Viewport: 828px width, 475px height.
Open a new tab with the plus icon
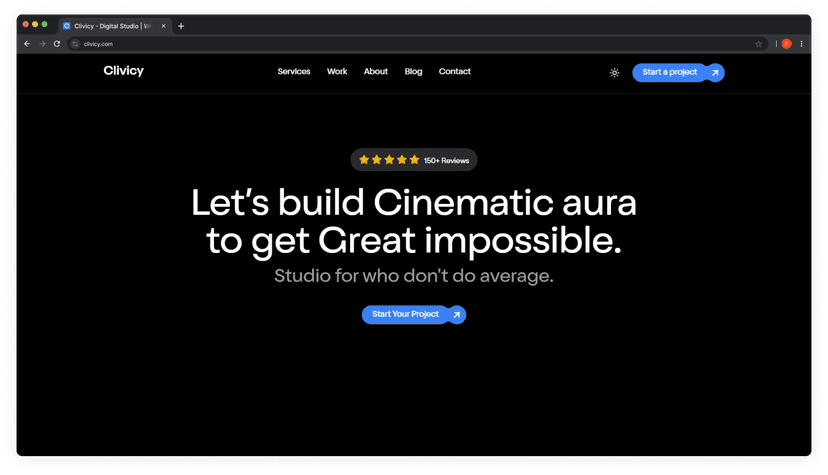[181, 26]
